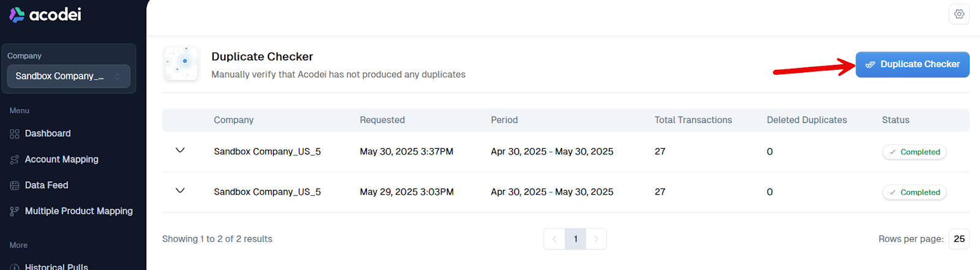
Task: Click the Duplicate Checker header thumbnail
Action: (x=181, y=64)
